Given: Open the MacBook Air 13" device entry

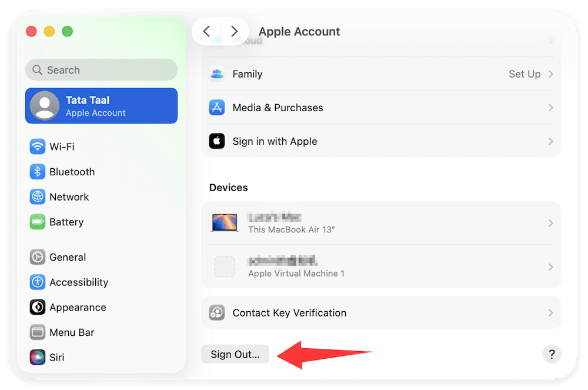Looking at the screenshot, I should pos(381,223).
